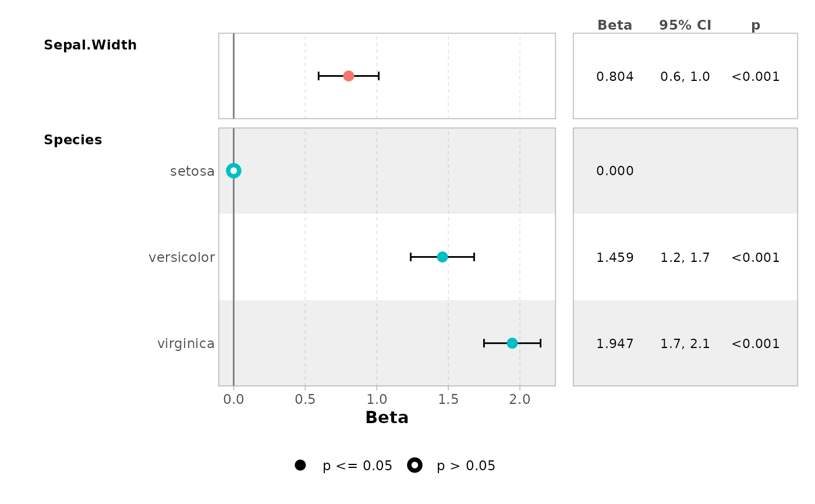Click the 0.804 beta value
The height and width of the screenshot is (504, 815).
615,76
